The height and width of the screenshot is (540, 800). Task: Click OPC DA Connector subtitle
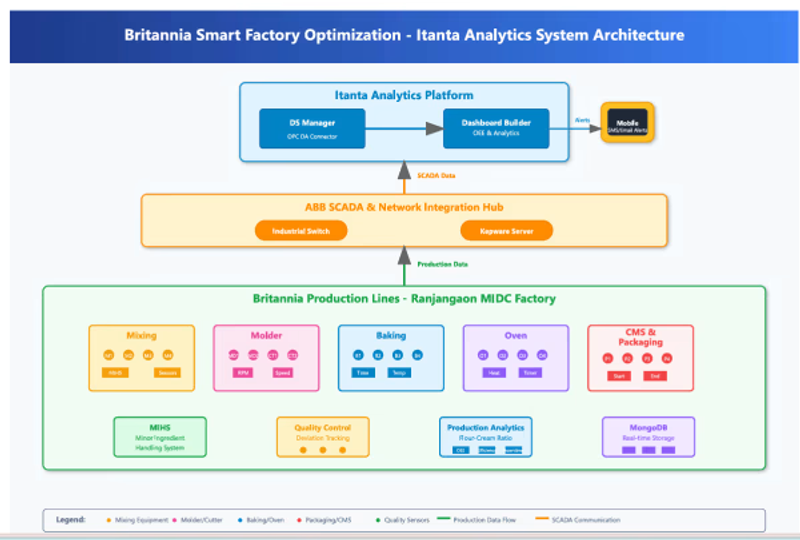pyautogui.click(x=312, y=137)
